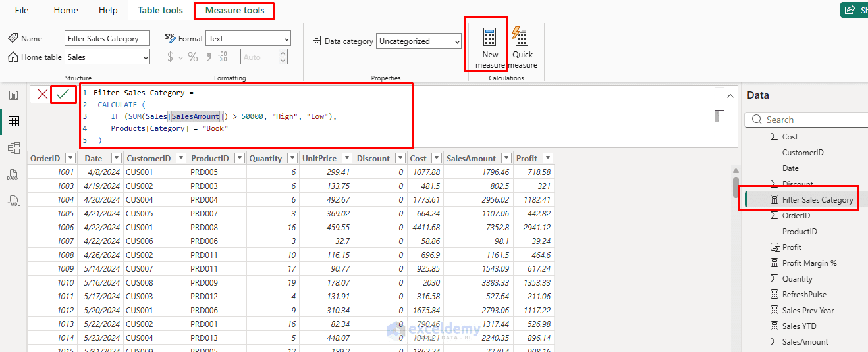This screenshot has height=352, width=868.
Task: Click the Data category icon
Action: [x=317, y=41]
